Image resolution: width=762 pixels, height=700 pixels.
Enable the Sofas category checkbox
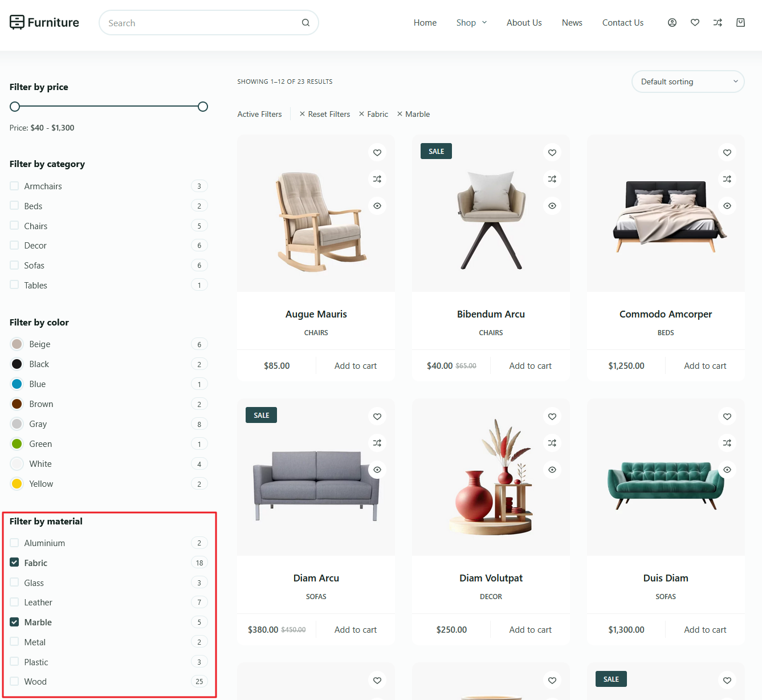click(14, 265)
